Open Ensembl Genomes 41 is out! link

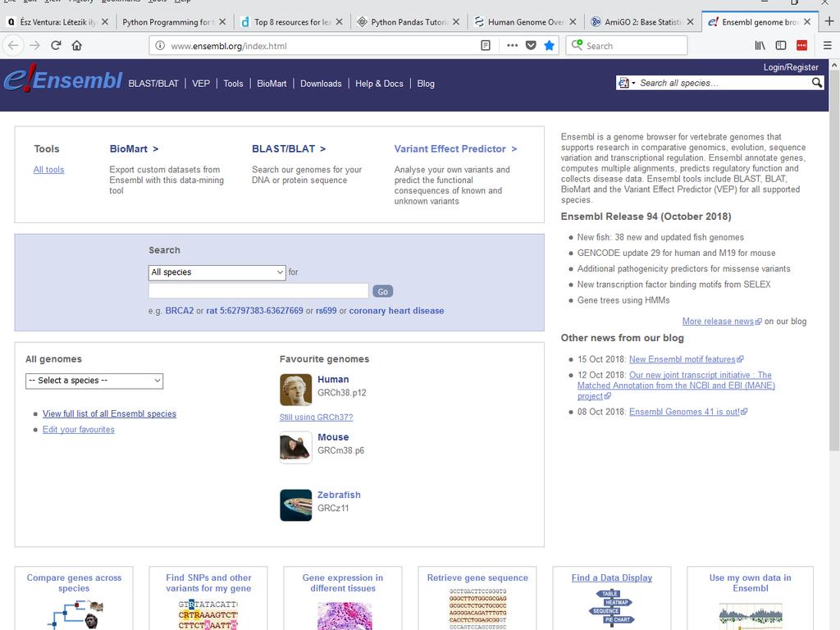pos(688,412)
